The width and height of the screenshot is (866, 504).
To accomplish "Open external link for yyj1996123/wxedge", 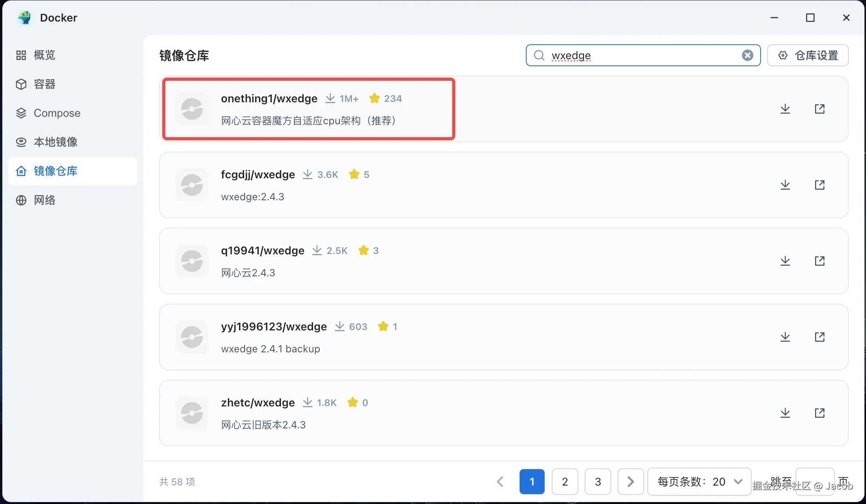I will coord(819,337).
